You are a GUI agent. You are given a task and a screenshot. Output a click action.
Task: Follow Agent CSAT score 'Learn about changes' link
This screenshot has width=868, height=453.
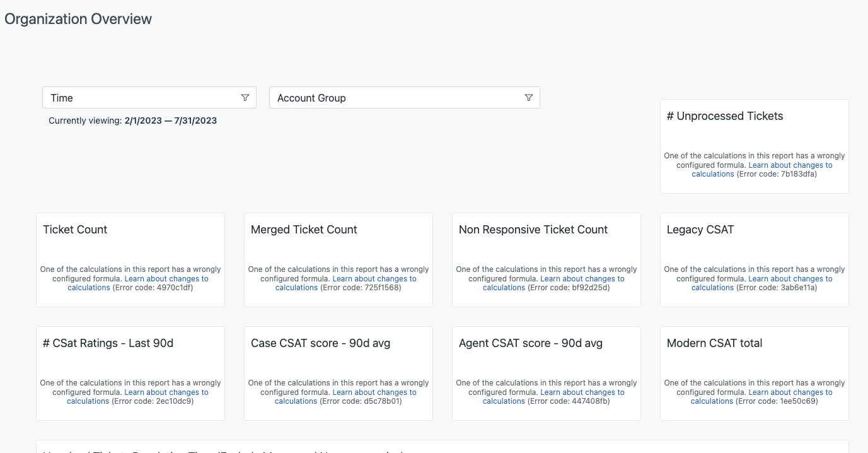pos(582,392)
